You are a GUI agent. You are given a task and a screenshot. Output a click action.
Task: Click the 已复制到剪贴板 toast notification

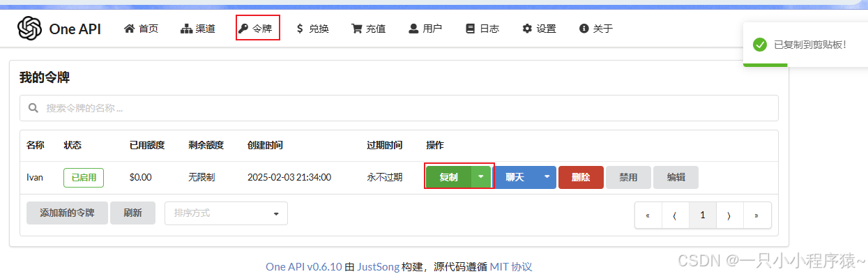(x=805, y=45)
